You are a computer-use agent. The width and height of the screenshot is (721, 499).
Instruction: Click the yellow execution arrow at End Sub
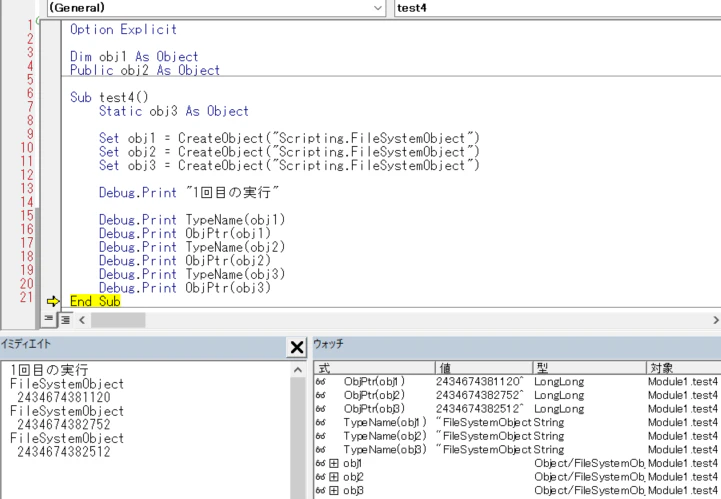tap(53, 302)
